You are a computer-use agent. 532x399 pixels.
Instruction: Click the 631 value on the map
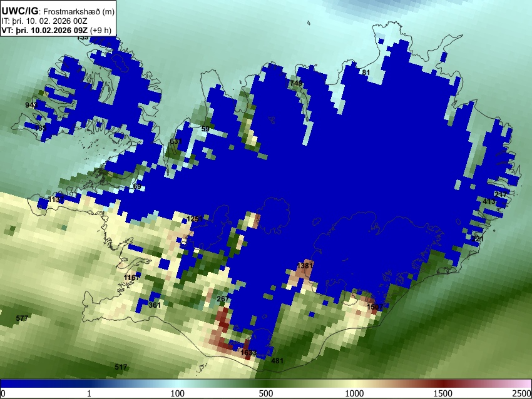[x=176, y=141]
